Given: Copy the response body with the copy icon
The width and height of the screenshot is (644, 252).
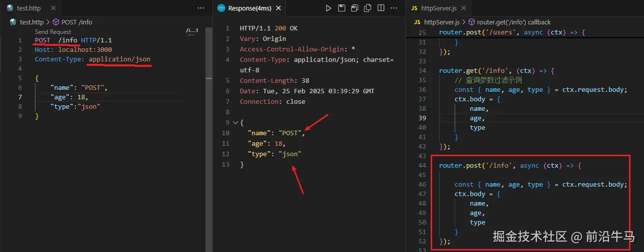Looking at the screenshot, I should point(368,8).
